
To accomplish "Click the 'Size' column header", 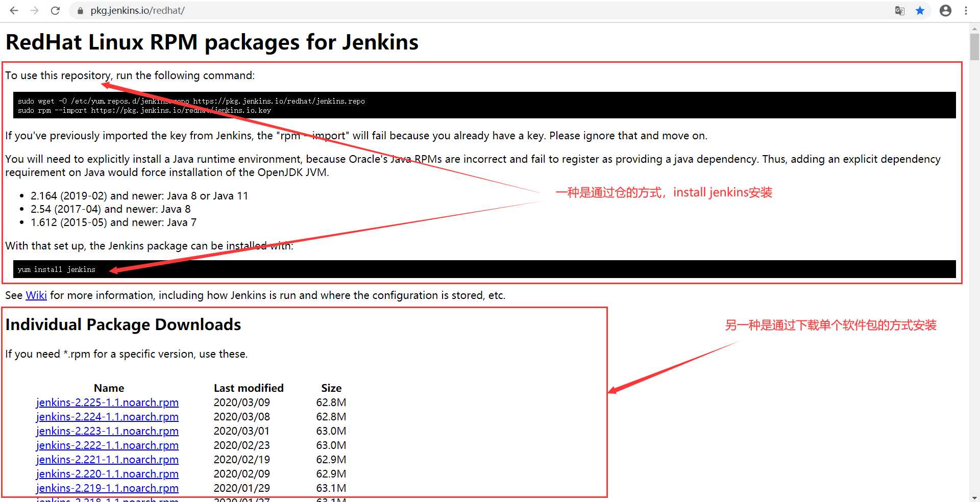I will tap(331, 388).
